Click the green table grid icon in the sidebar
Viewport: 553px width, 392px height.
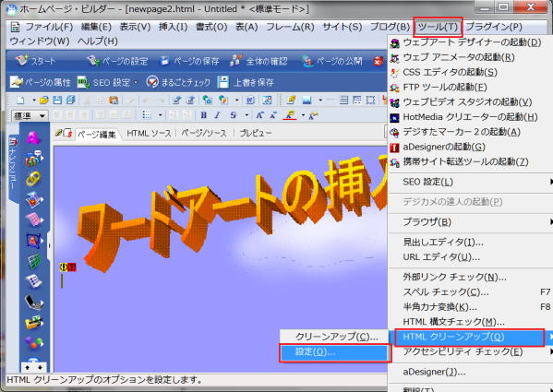(34, 261)
